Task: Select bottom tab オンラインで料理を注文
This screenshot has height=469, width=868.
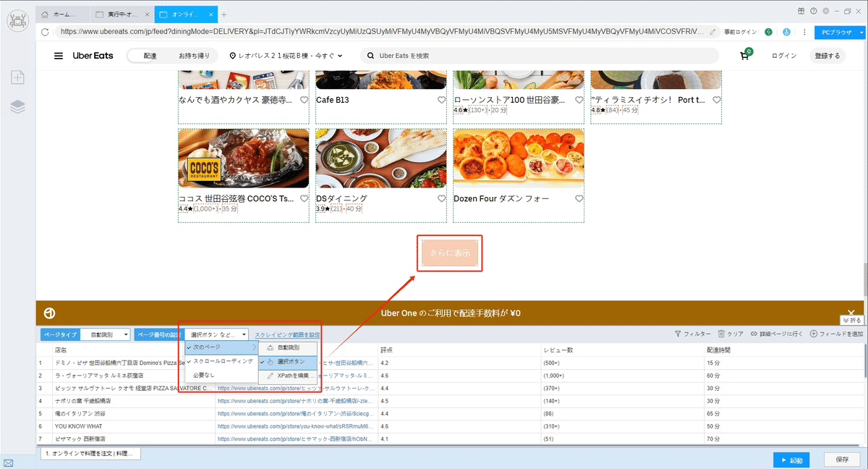Action: 90,454
